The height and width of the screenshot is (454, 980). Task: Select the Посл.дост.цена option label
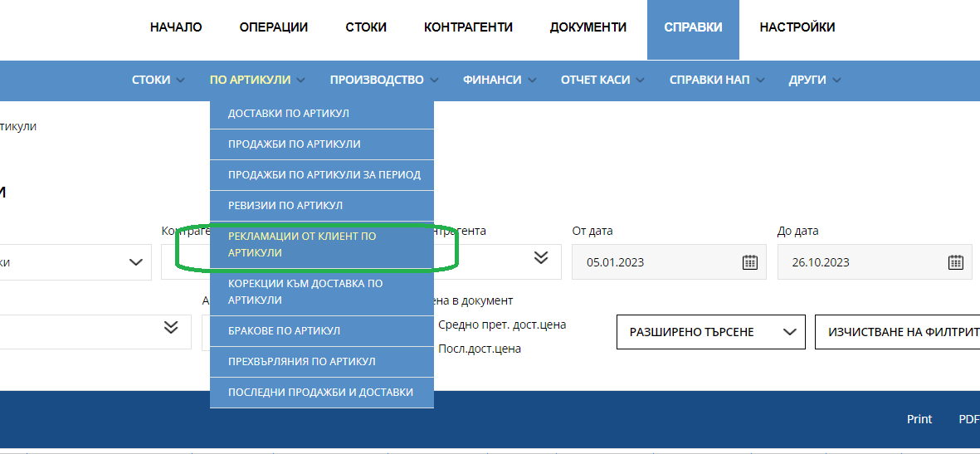coord(480,349)
